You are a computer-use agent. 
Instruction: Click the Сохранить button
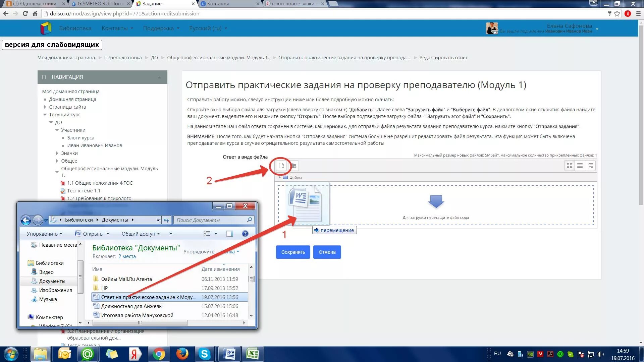293,252
